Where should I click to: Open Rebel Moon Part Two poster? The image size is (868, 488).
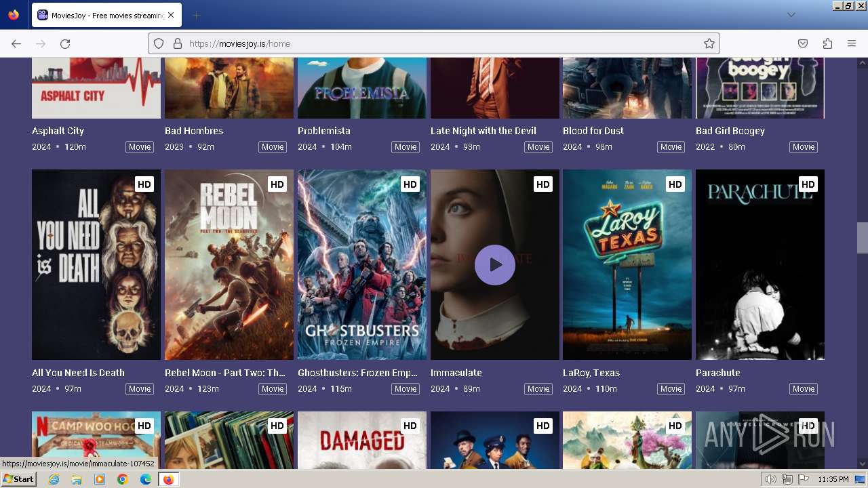click(x=229, y=264)
